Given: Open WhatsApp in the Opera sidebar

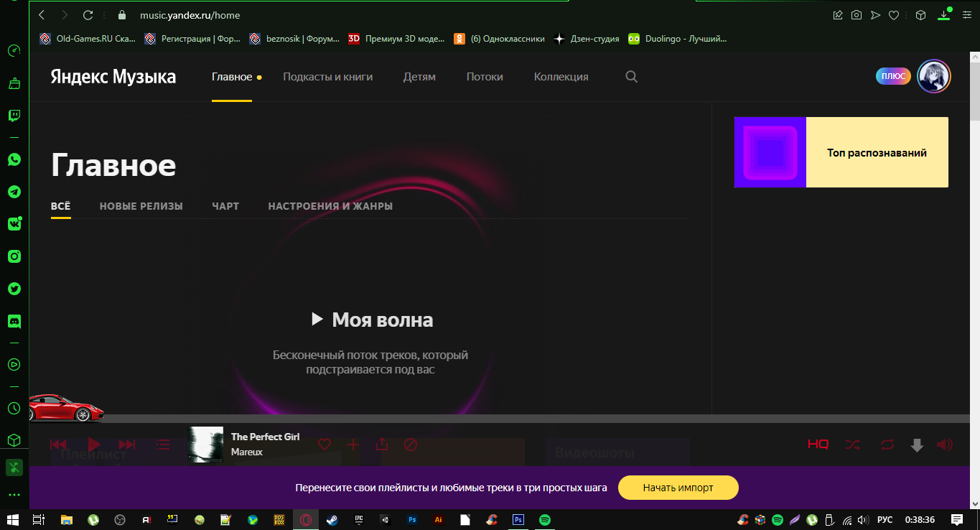Looking at the screenshot, I should tap(14, 159).
